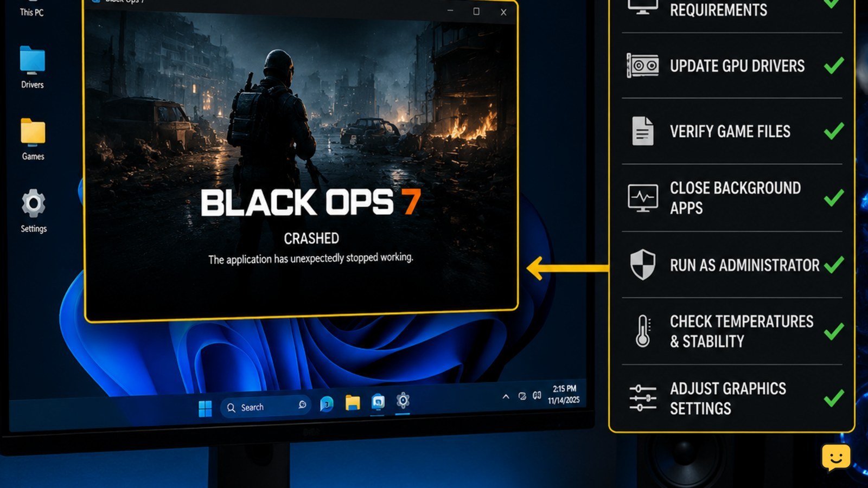Open the Drivers folder on the desktop
Image resolution: width=868 pixels, height=488 pixels.
pos(33,60)
